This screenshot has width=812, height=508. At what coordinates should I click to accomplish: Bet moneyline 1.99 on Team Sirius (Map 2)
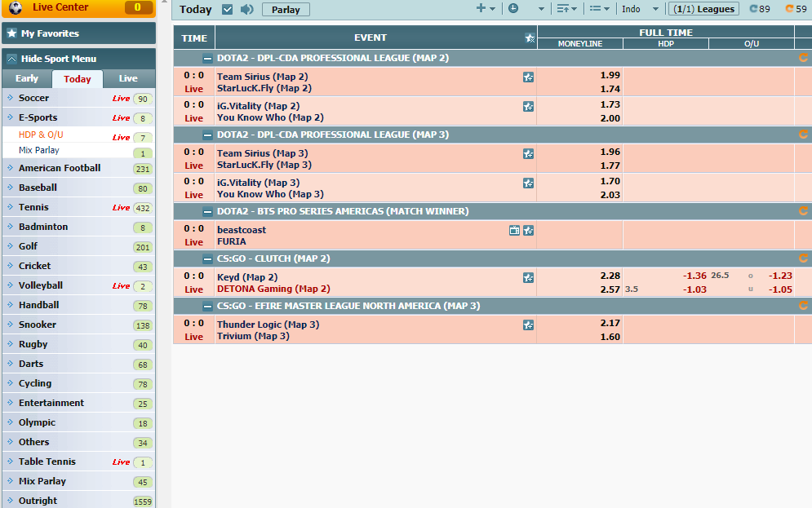click(x=610, y=76)
